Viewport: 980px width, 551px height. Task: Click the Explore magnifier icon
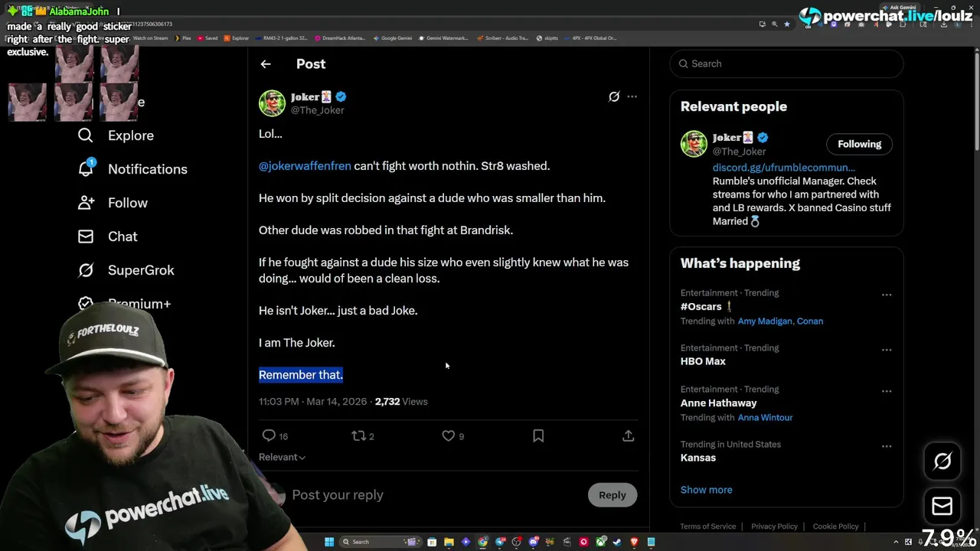tap(86, 135)
